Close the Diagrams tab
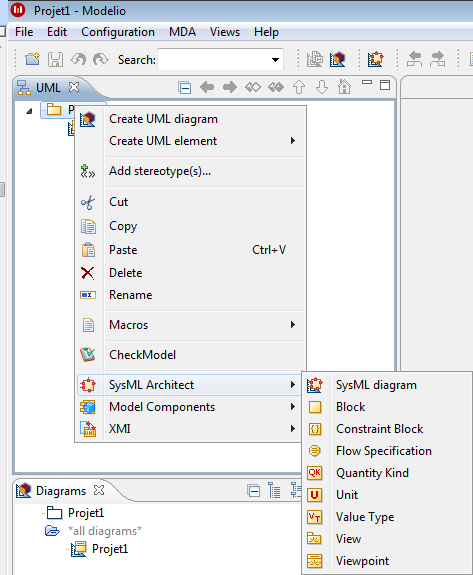 (99, 490)
